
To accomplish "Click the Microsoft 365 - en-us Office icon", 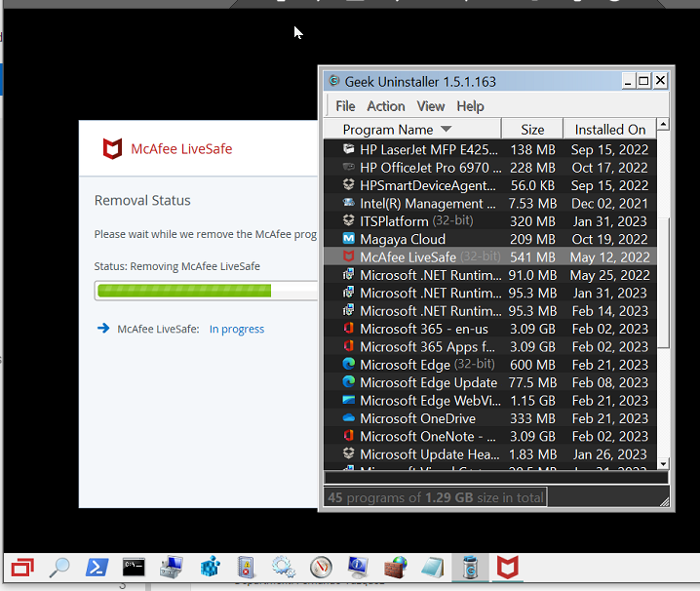I will (x=348, y=329).
